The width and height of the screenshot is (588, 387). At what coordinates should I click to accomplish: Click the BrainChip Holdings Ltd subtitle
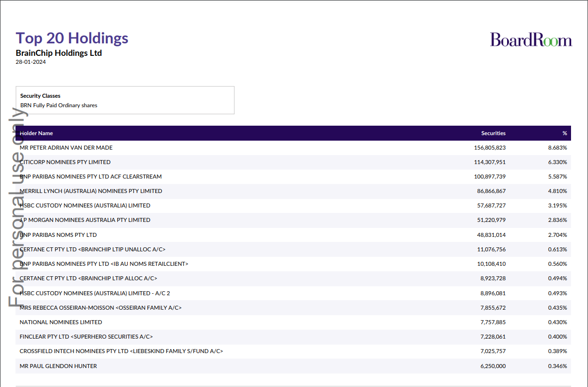[x=59, y=53]
